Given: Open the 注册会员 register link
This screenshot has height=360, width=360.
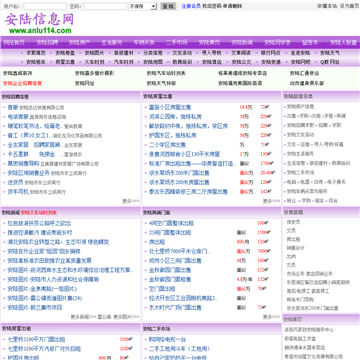Looking at the screenshot, I should point(191,6).
